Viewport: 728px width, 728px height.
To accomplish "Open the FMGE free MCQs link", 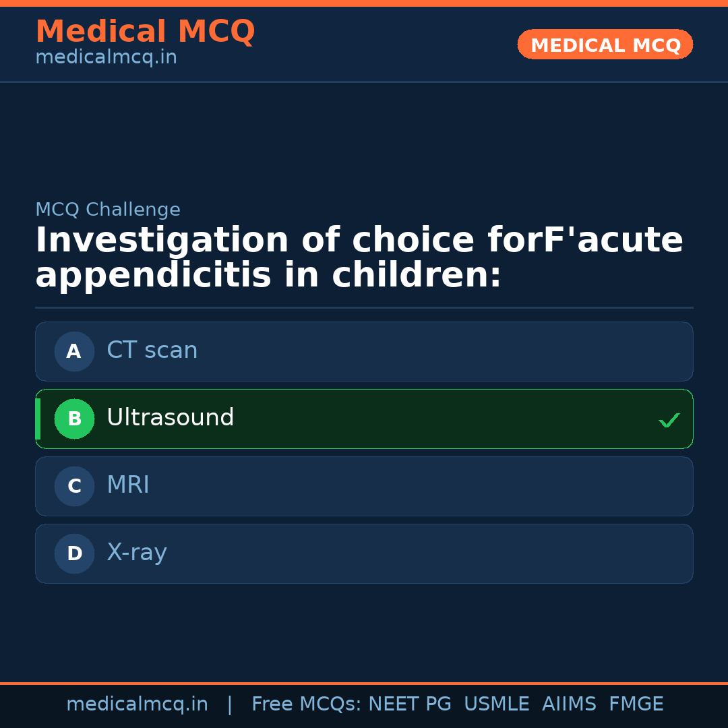I will 636,704.
